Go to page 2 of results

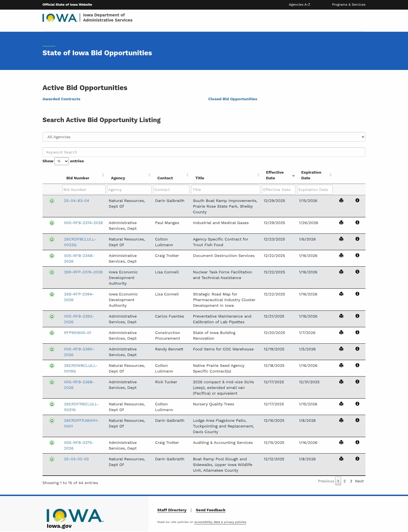click(345, 481)
